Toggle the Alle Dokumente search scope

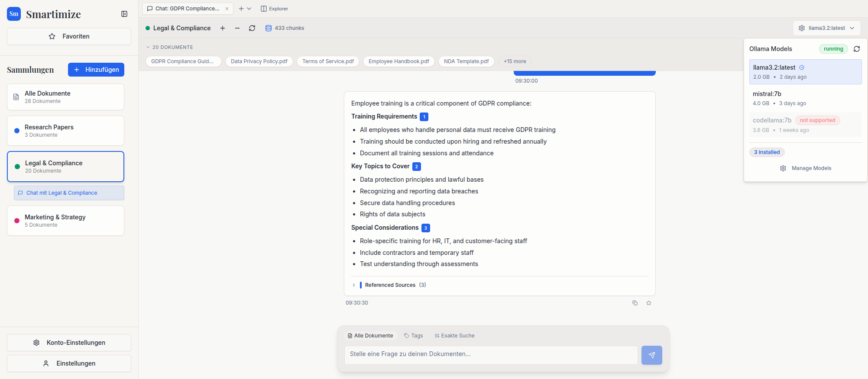click(371, 336)
